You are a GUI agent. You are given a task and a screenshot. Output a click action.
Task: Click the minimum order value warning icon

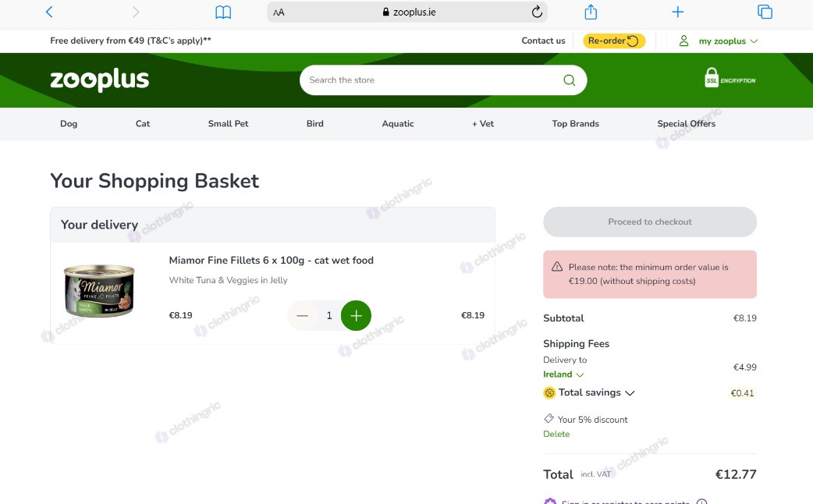[x=557, y=267]
